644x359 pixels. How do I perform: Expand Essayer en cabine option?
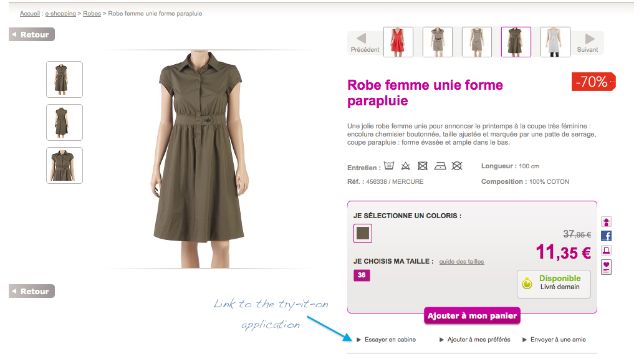(386, 340)
